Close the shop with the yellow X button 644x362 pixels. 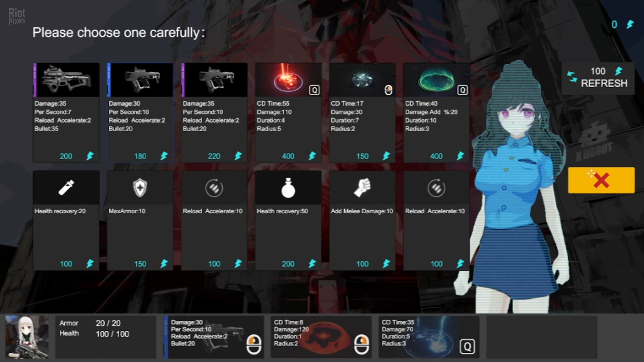[601, 180]
